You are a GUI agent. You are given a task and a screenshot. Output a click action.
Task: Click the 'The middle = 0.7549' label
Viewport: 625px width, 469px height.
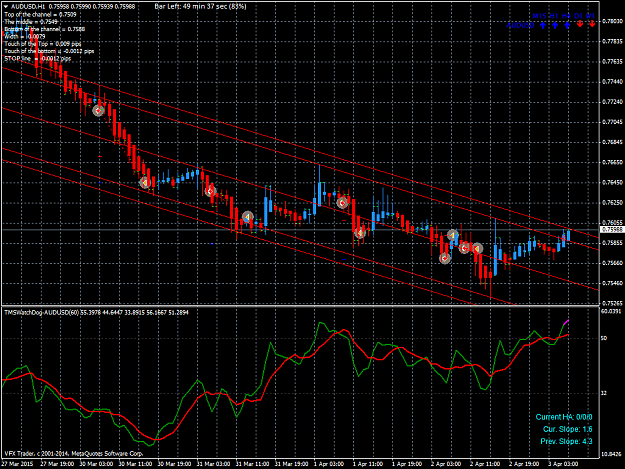click(31, 22)
